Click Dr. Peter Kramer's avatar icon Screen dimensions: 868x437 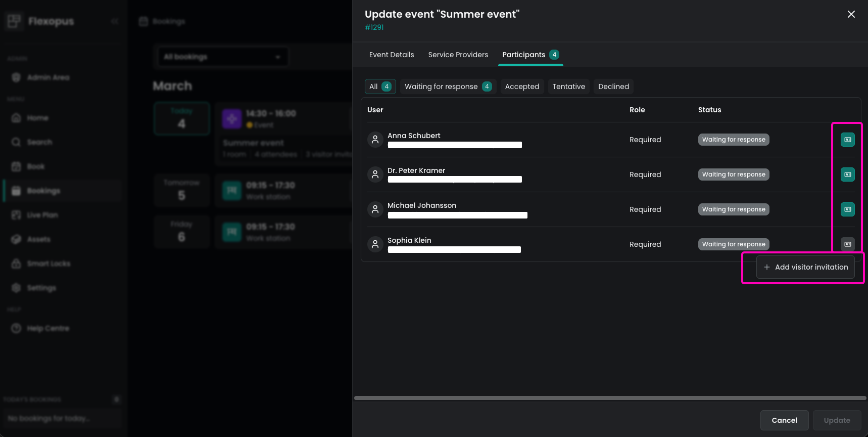[375, 174]
